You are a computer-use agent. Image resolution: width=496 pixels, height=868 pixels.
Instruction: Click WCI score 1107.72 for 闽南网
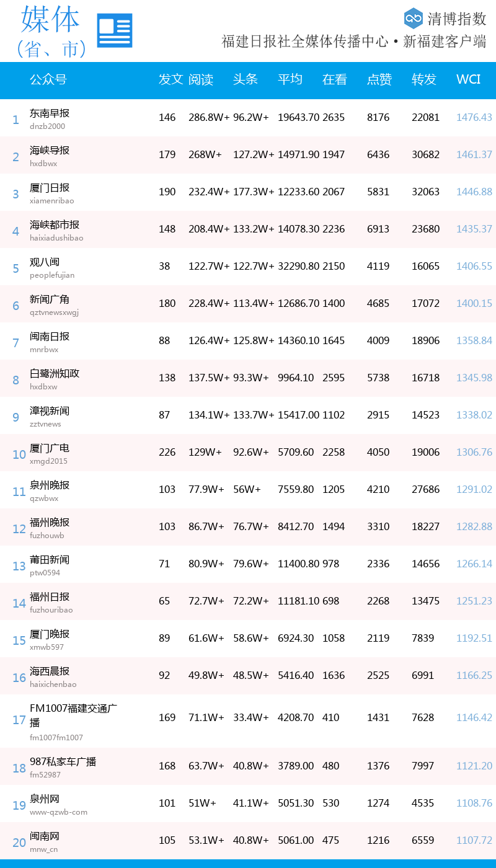pos(474,840)
